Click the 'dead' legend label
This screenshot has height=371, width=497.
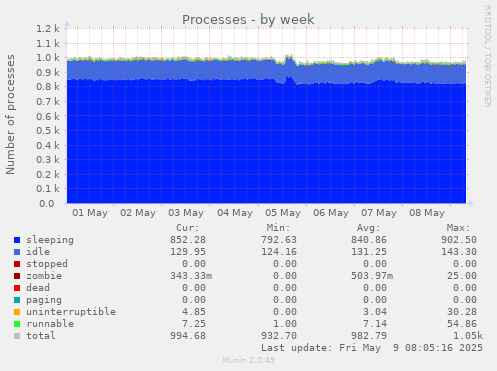click(x=38, y=288)
